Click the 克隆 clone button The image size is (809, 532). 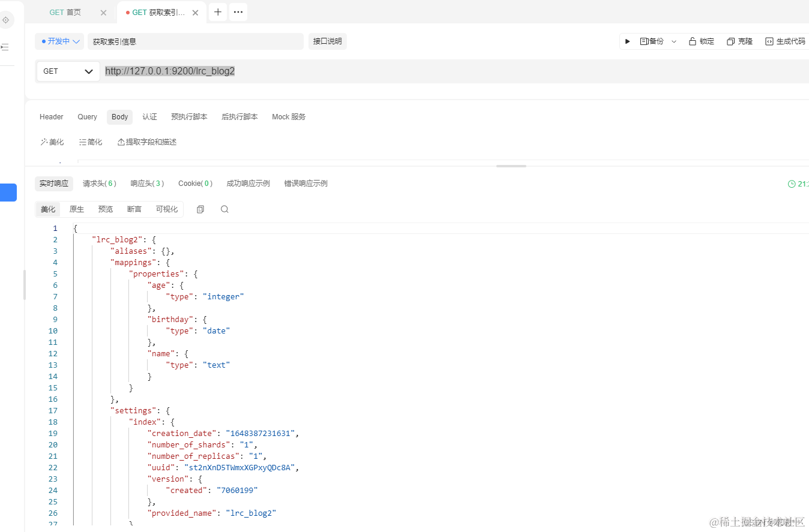coord(739,41)
